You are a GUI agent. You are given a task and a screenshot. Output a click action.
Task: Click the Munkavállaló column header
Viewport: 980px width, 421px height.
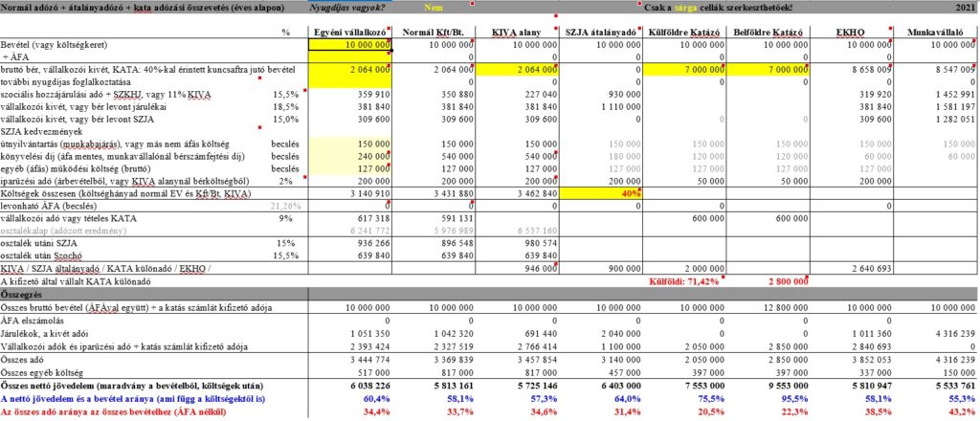click(x=935, y=32)
